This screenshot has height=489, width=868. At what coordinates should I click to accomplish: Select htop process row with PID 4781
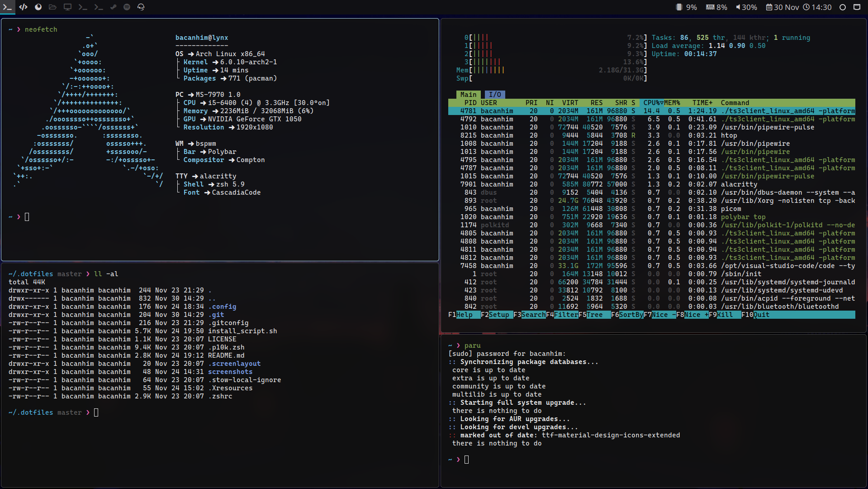click(x=652, y=111)
